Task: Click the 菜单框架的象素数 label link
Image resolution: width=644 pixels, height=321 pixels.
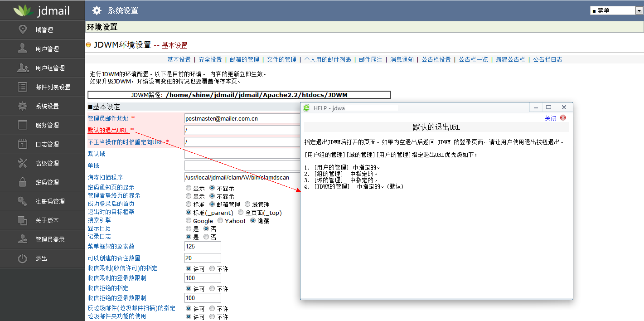Action: (x=111, y=246)
